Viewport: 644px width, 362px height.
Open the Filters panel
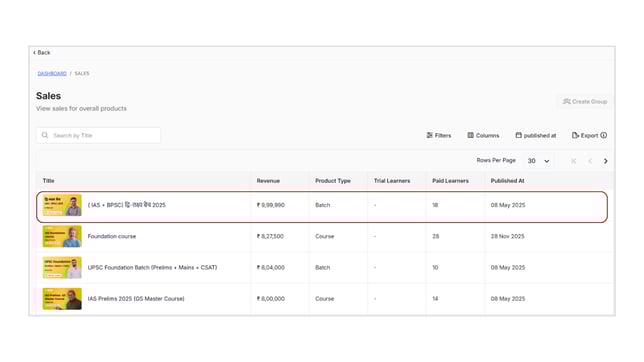coord(439,135)
